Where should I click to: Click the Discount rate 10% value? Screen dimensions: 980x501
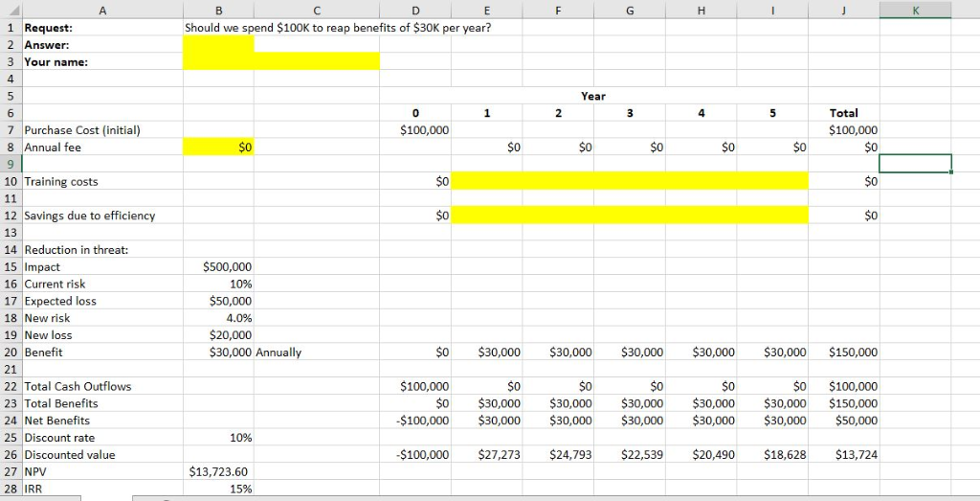point(219,437)
